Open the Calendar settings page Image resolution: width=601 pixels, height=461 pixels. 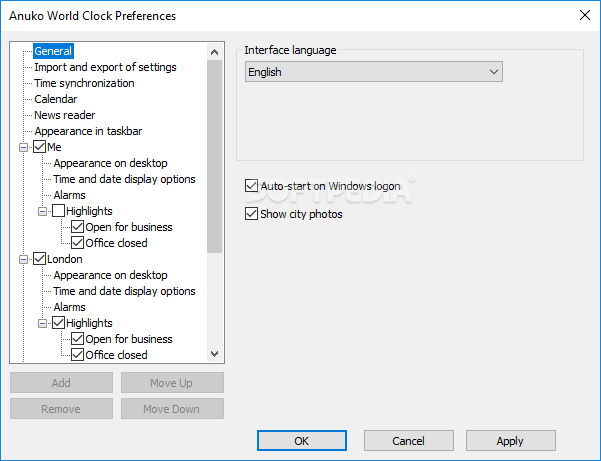tap(56, 99)
